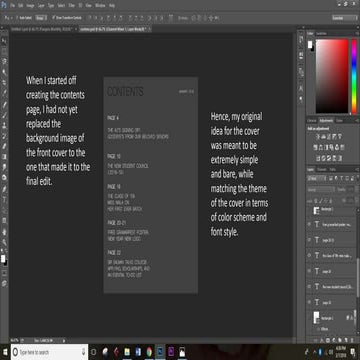
Task: Toggle the Auto-Select checkbox
Action: point(17,18)
